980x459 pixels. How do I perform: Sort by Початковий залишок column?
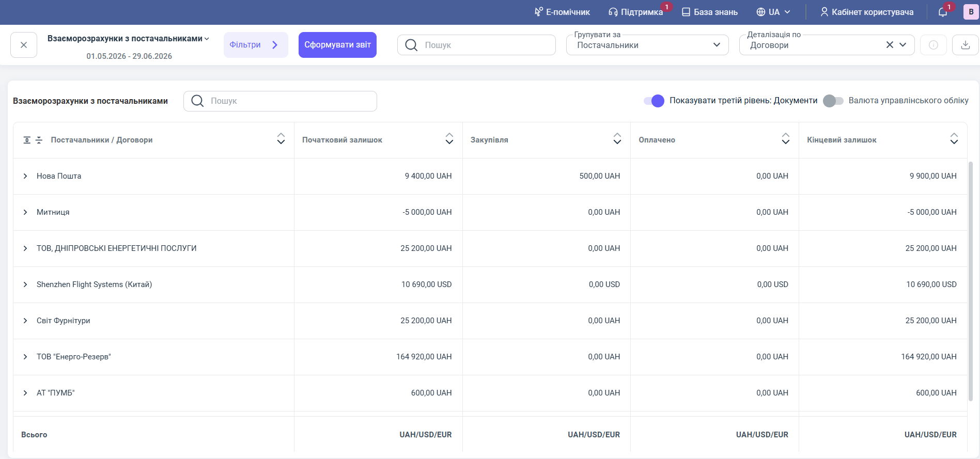[449, 138]
